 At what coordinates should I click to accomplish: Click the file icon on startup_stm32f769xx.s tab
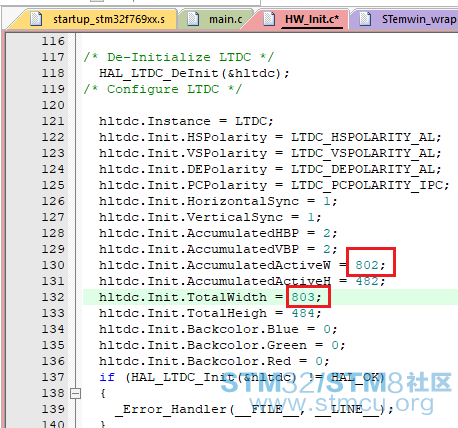coord(36,19)
